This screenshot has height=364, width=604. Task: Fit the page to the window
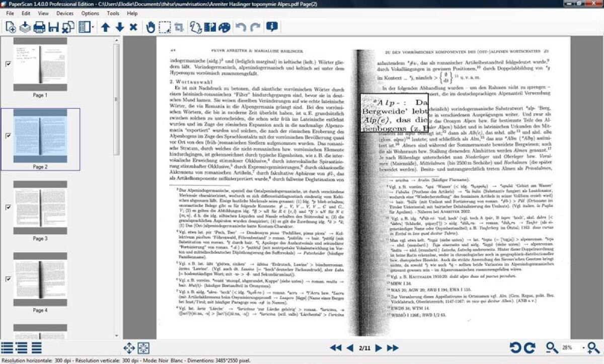pyautogui.click(x=144, y=347)
